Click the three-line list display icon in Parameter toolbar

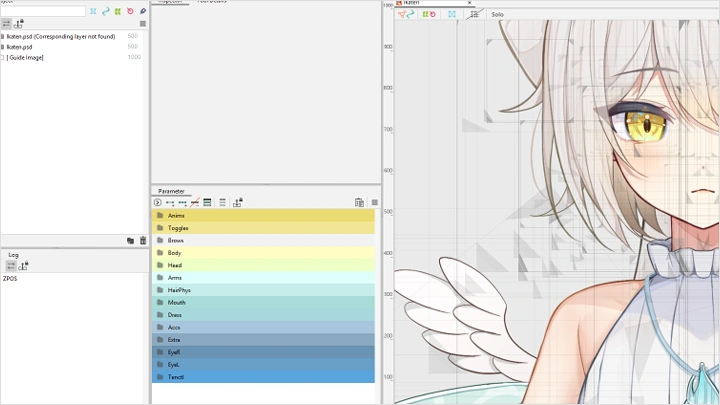(x=222, y=202)
